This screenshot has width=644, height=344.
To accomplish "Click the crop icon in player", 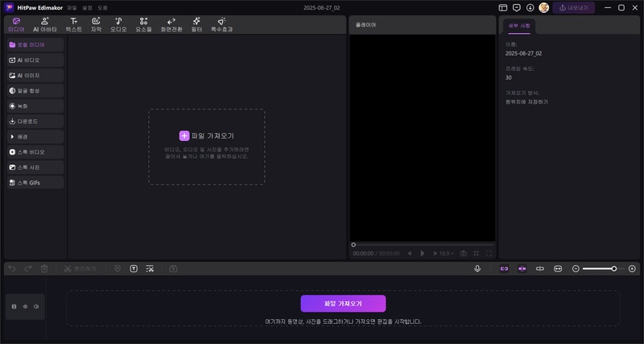I will pyautogui.click(x=476, y=254).
